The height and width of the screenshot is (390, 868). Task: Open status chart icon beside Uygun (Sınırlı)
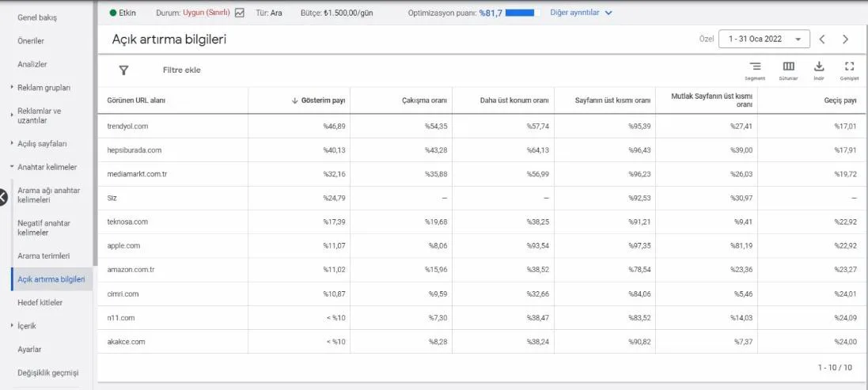239,13
